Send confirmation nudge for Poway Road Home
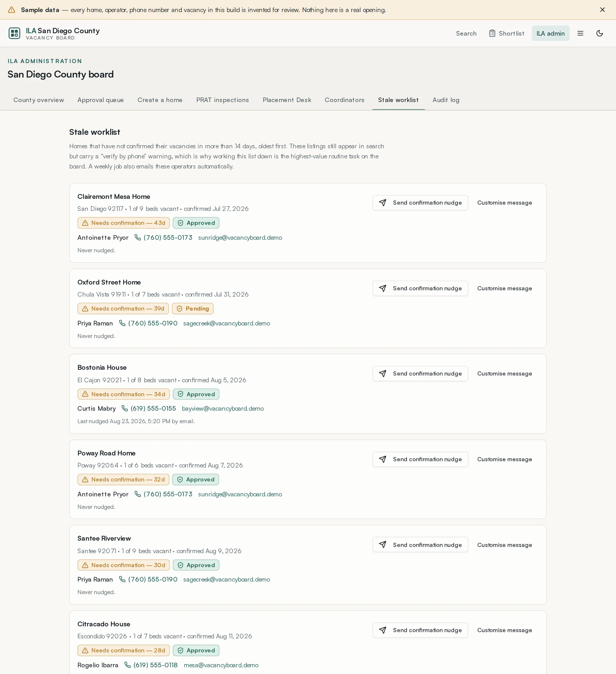The height and width of the screenshot is (674, 616). tap(420, 459)
